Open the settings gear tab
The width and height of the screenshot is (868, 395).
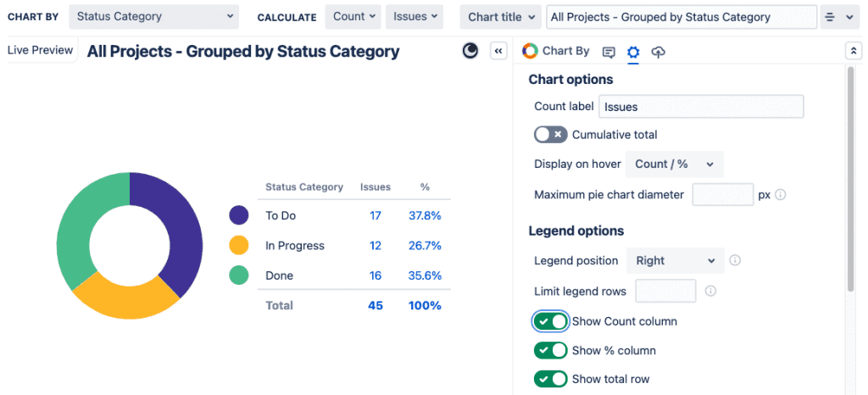[633, 52]
